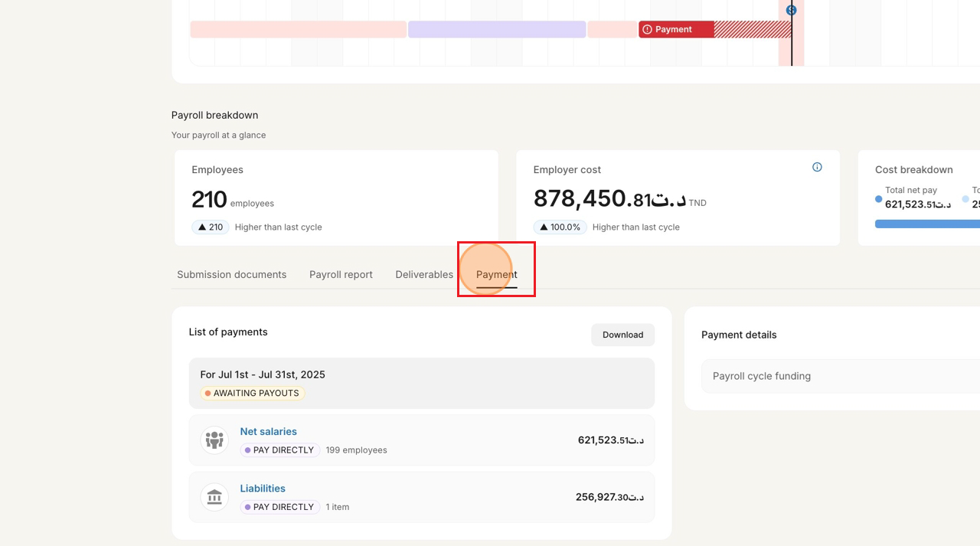Click the 100.0% increase badge
Screen dimensions: 980x546
pyautogui.click(x=560, y=227)
